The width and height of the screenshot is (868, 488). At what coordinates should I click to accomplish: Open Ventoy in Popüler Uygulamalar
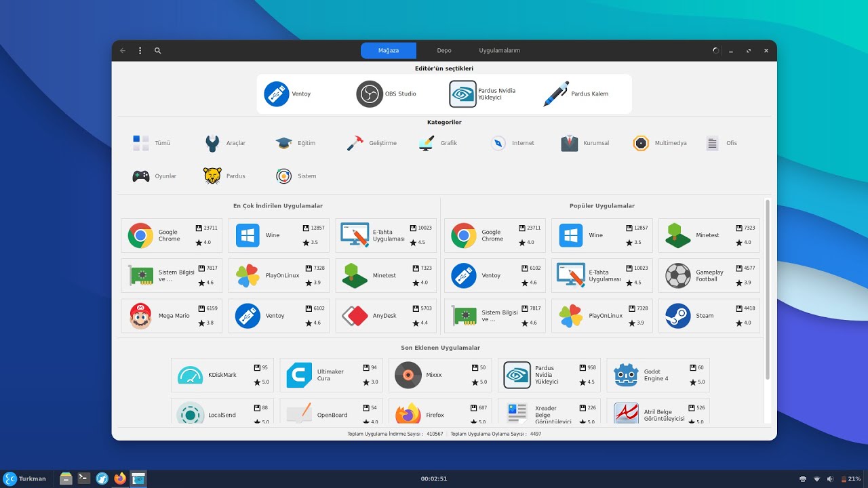[x=495, y=275]
